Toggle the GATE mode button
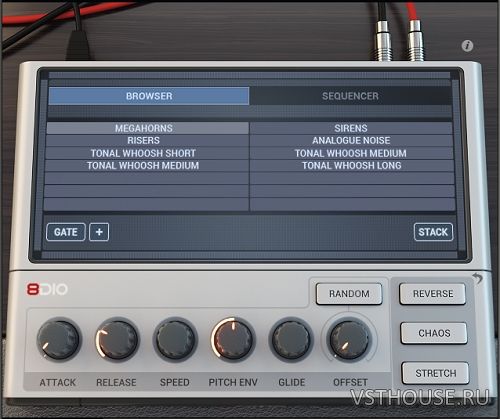The image size is (500, 419). point(66,232)
